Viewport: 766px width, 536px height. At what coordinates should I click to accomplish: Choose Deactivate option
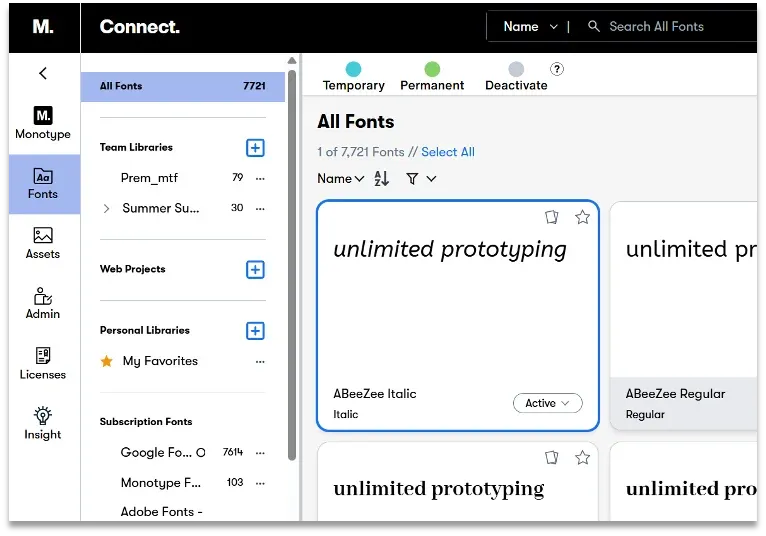(516, 77)
